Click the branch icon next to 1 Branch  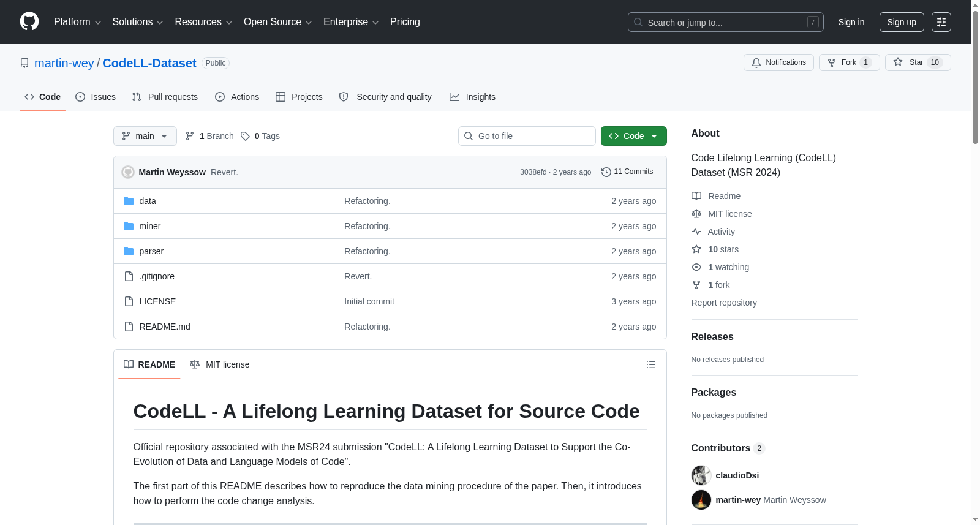click(x=190, y=136)
